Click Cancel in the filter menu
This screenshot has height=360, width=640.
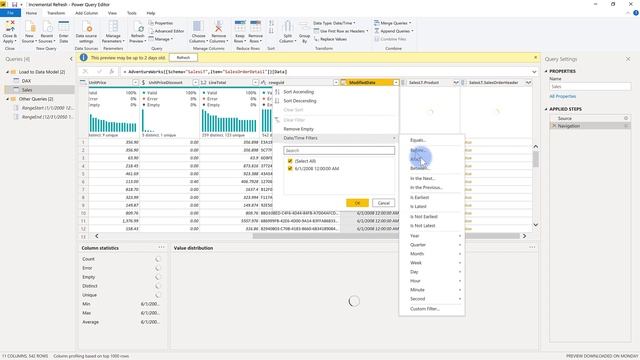[x=383, y=203]
